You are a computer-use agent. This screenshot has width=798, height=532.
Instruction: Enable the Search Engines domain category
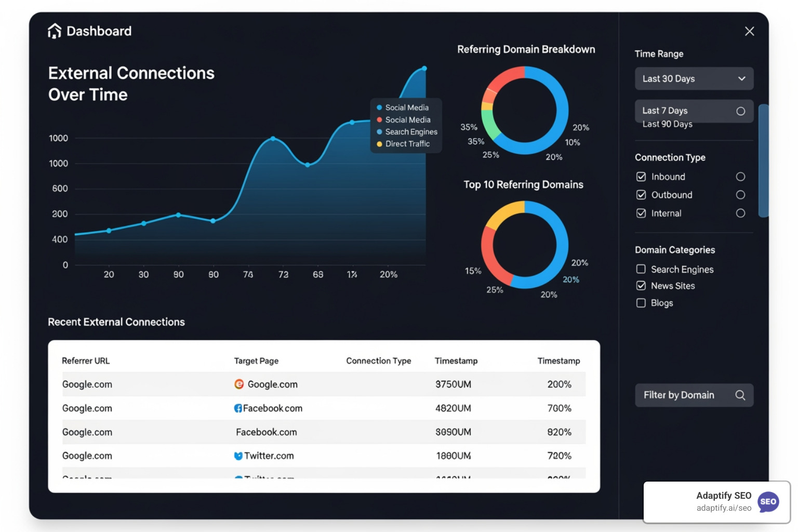pos(641,269)
